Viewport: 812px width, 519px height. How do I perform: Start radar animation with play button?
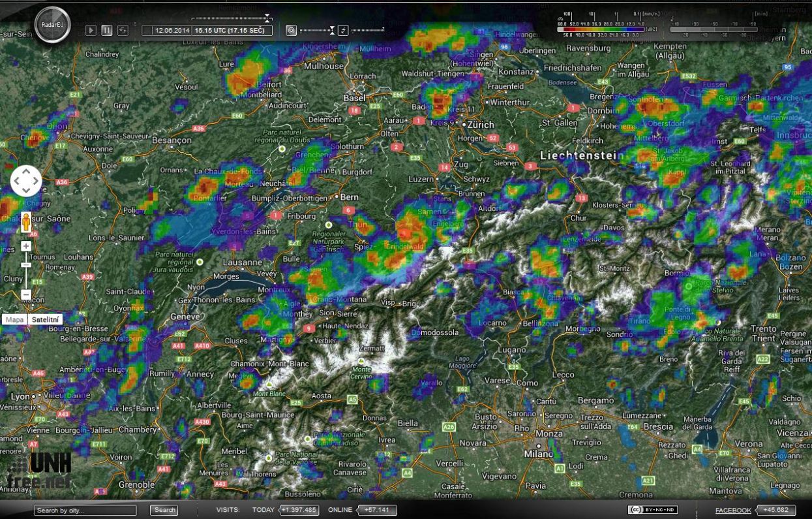click(91, 30)
